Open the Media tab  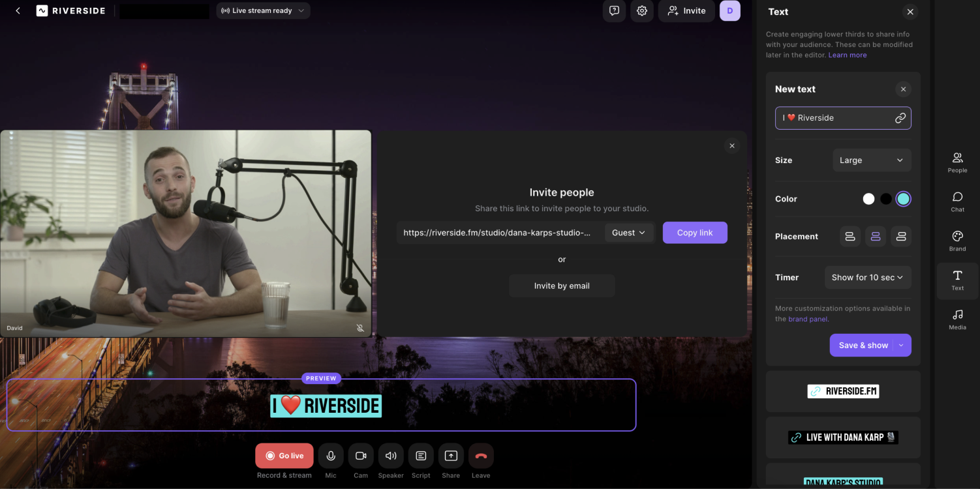[x=957, y=319]
